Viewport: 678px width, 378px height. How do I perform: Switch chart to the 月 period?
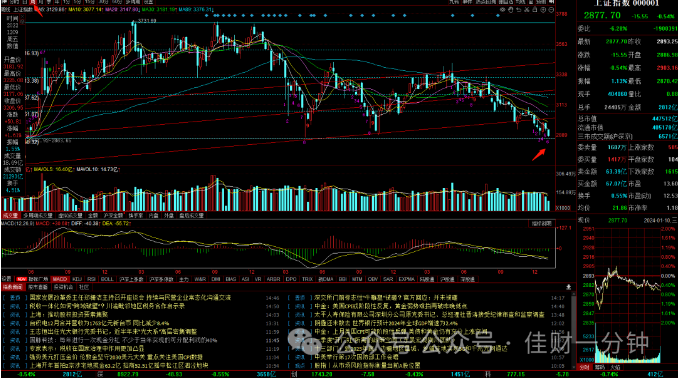coord(41,2)
